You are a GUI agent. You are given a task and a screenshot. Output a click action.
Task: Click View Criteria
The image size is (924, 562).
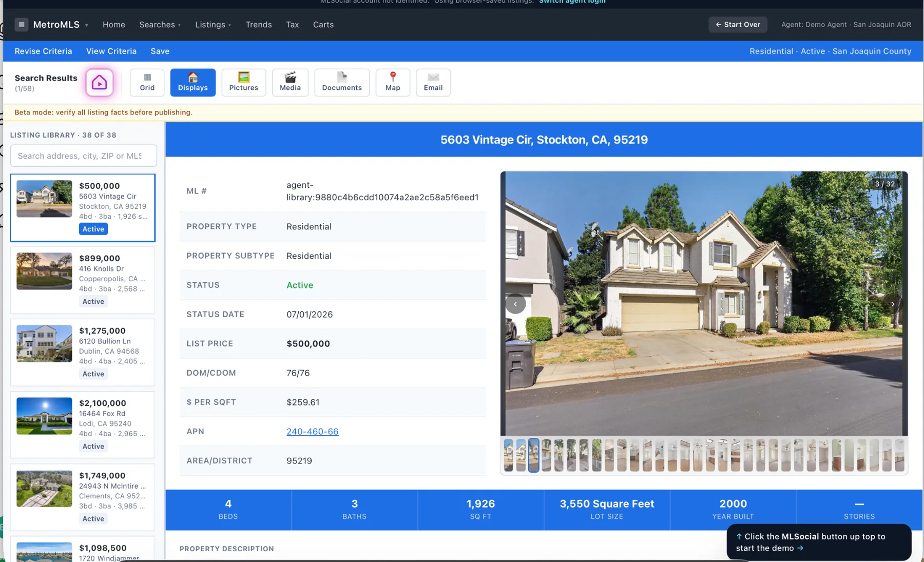tap(111, 51)
